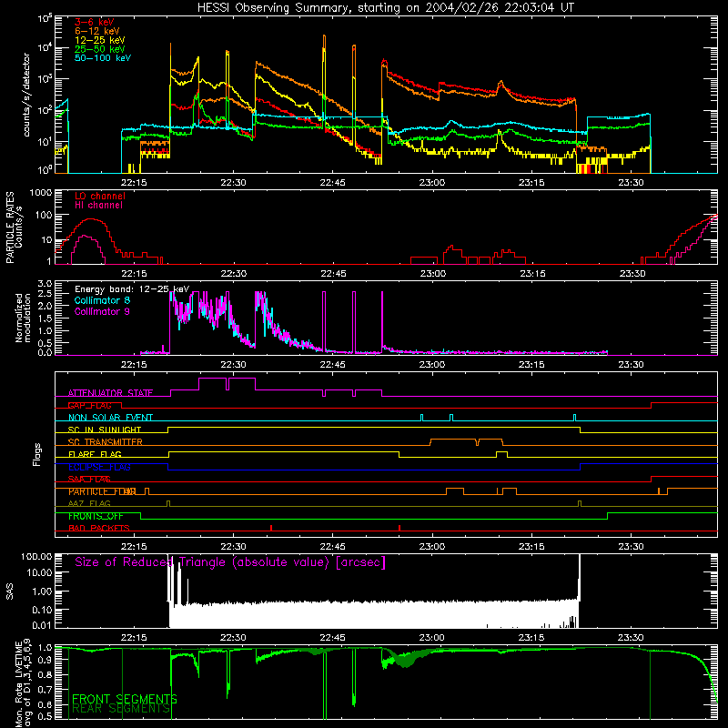The width and height of the screenshot is (728, 728).
Task: Click the FRONT SEGMENTS legend text
Action: (x=125, y=699)
